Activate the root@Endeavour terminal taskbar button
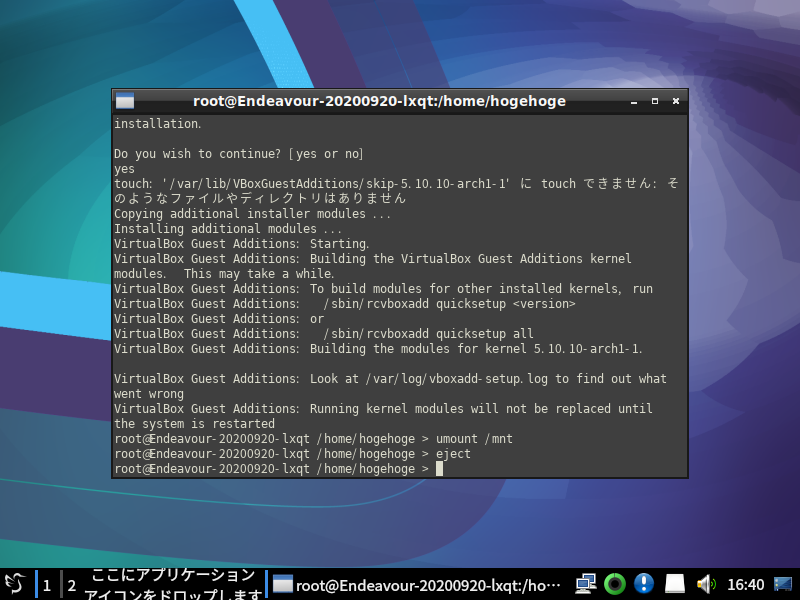Image resolution: width=800 pixels, height=600 pixels. pos(417,585)
